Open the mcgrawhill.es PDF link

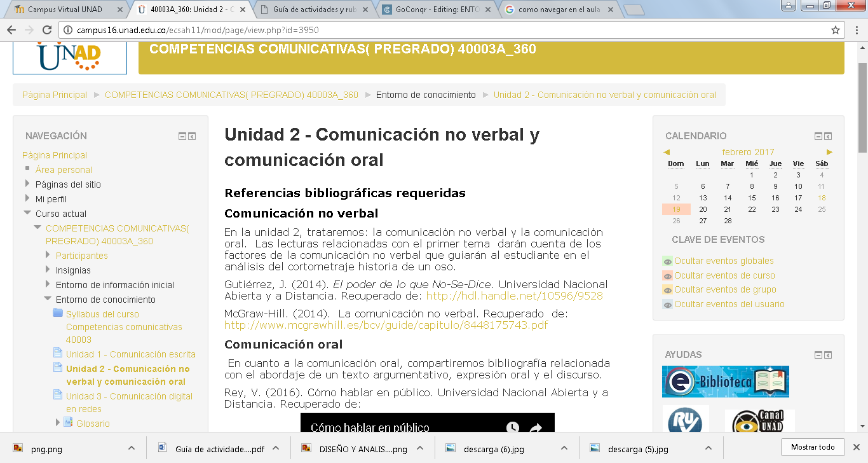pyautogui.click(x=386, y=325)
